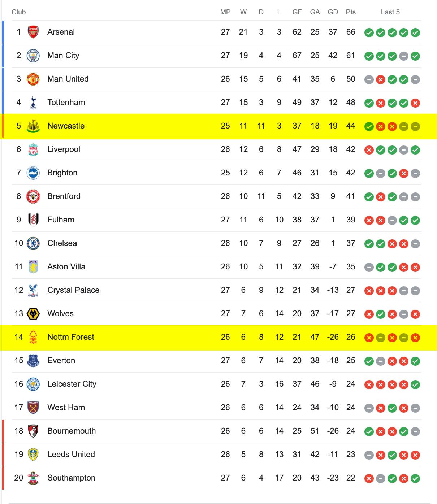
Task: Click Man City's draw result indicator
Action: [x=404, y=56]
